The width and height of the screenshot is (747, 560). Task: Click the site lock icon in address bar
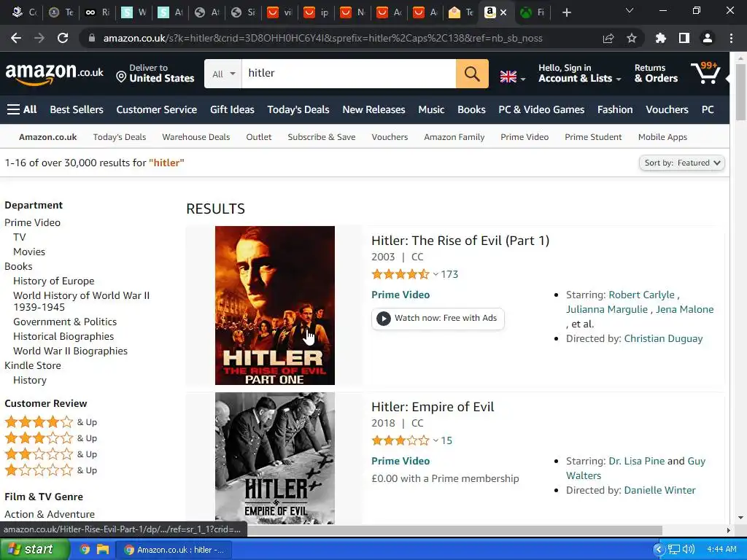92,38
